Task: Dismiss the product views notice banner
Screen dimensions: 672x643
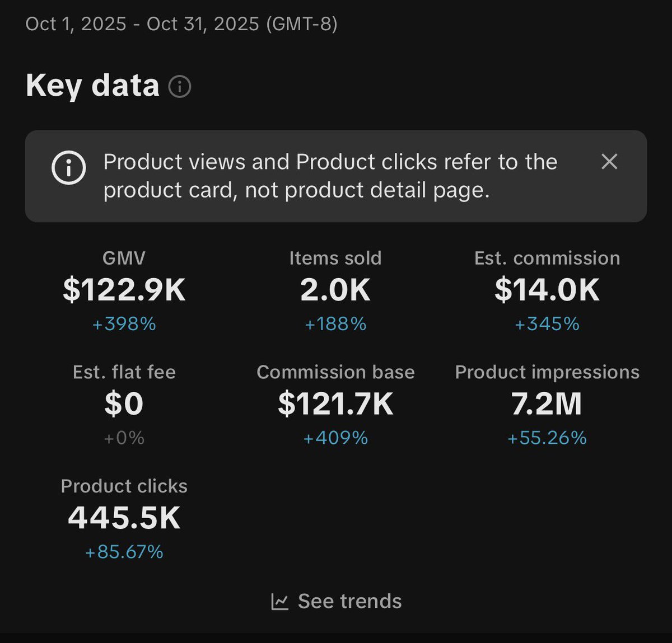Action: [x=609, y=162]
